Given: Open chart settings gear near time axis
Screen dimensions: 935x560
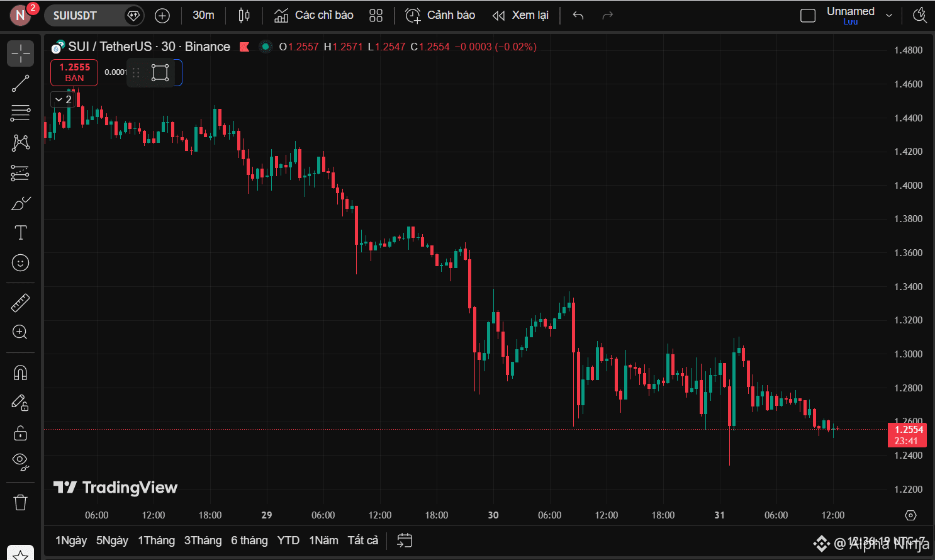Looking at the screenshot, I should (910, 515).
